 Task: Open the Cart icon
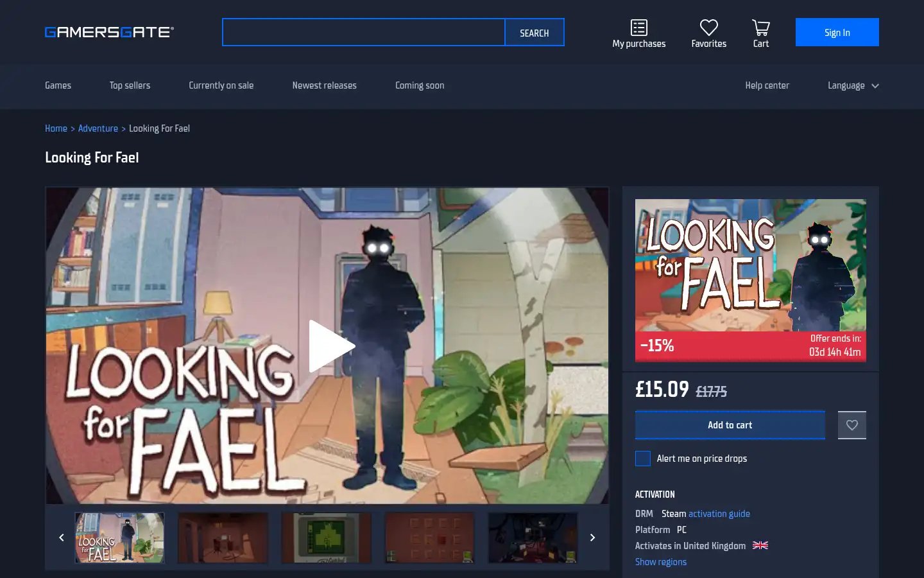pyautogui.click(x=761, y=27)
